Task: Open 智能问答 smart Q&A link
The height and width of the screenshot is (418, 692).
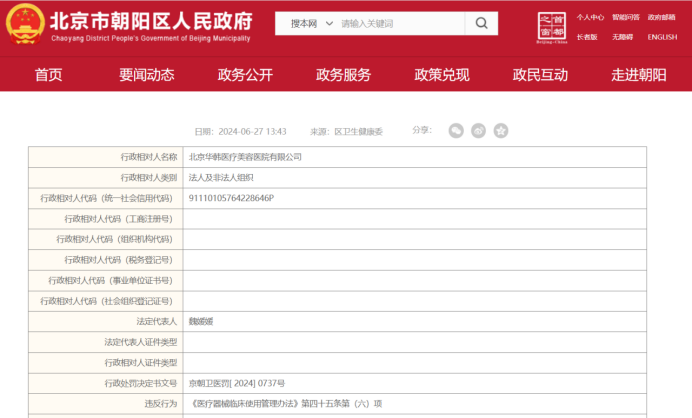Action: tap(626, 17)
